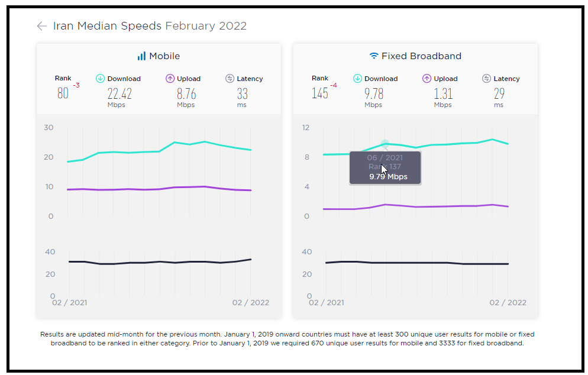The width and height of the screenshot is (588, 375).
Task: Click the back arrow beside Iran Median Speeds
Action: 41,26
